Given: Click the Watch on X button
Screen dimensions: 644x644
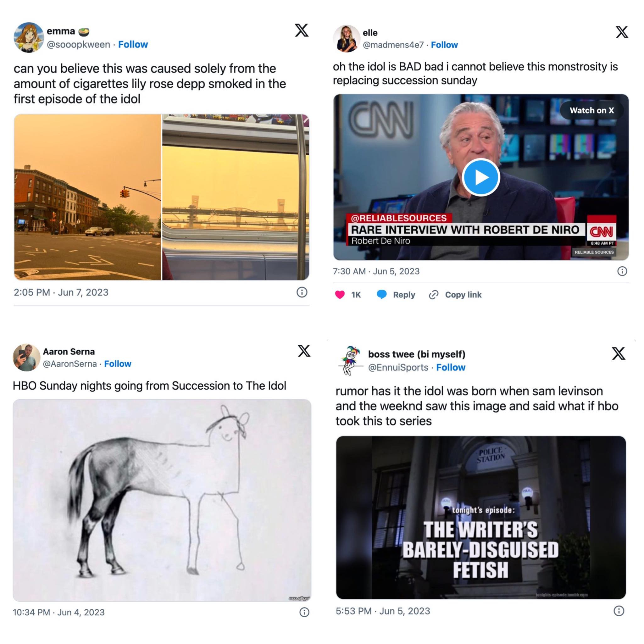Looking at the screenshot, I should click(592, 110).
